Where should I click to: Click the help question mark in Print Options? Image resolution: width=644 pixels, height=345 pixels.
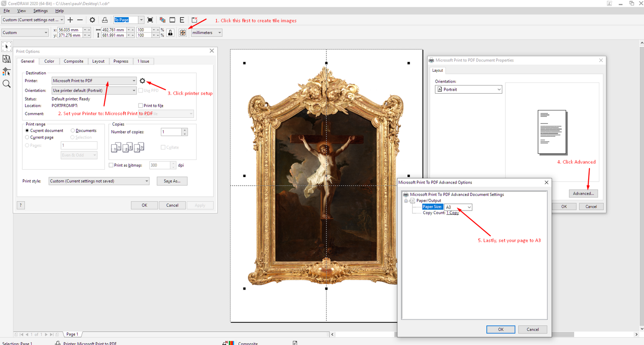[x=21, y=205]
